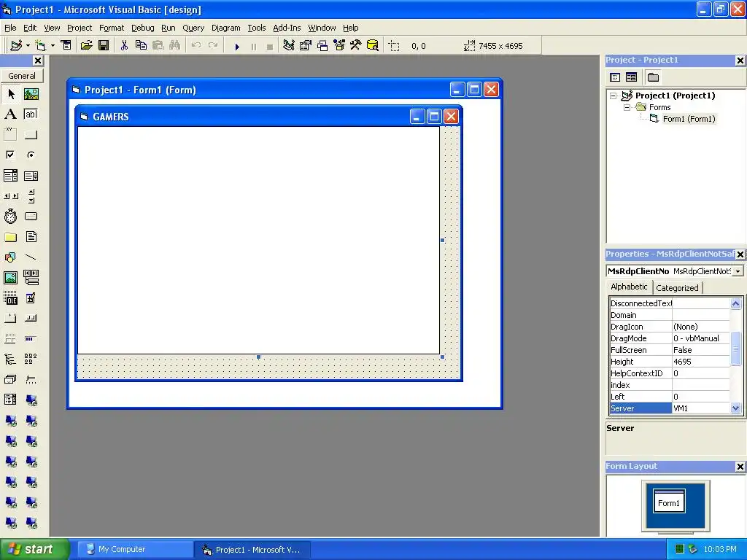
Task: Select the Slider control tool
Action: click(x=31, y=379)
